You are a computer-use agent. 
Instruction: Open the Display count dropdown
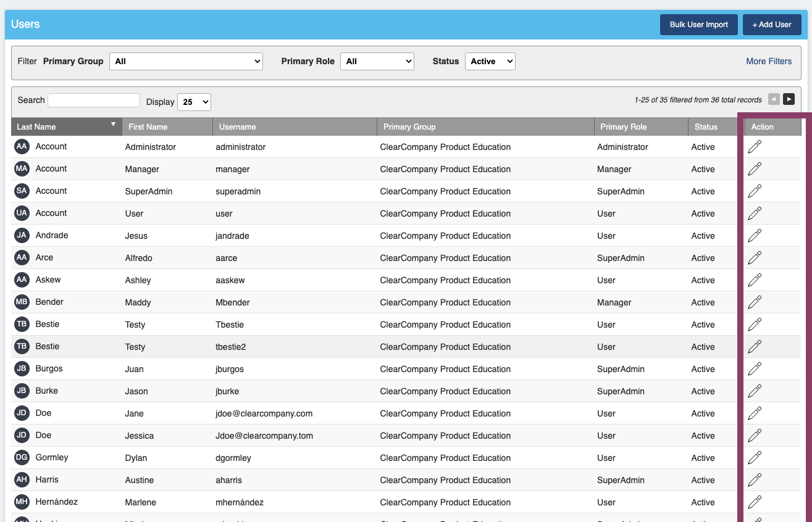pos(194,102)
